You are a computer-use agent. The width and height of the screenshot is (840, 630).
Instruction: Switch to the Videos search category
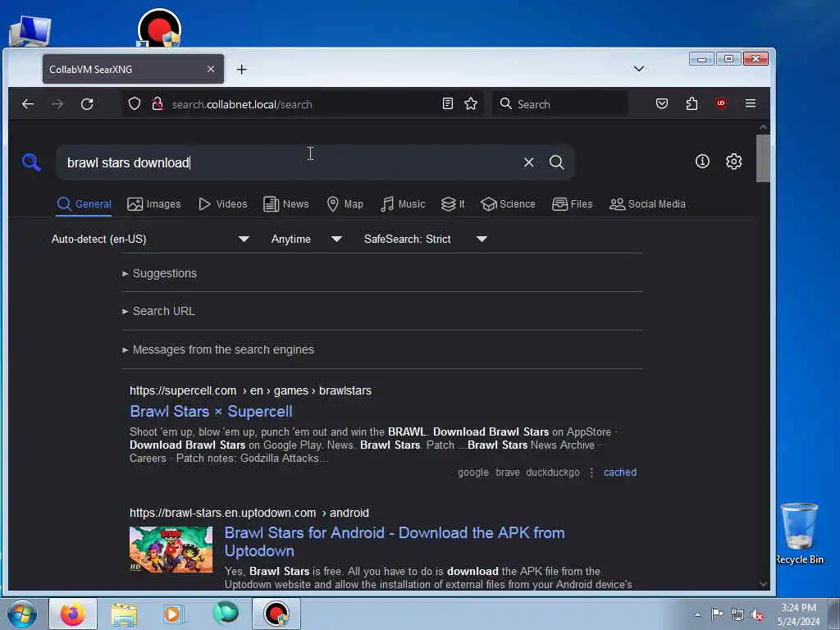click(222, 204)
